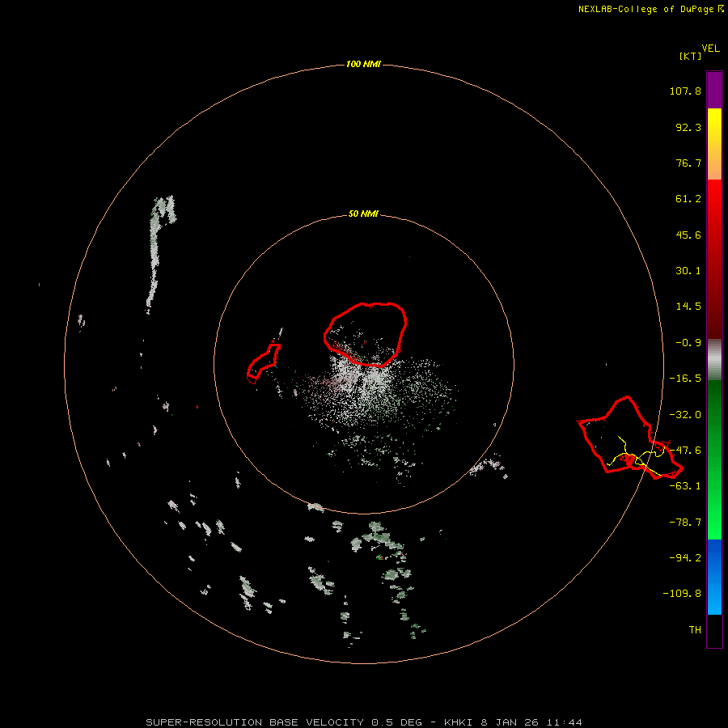The image size is (728, 728).
Task: Pick the red segment of the color bar
Action: 714,259
